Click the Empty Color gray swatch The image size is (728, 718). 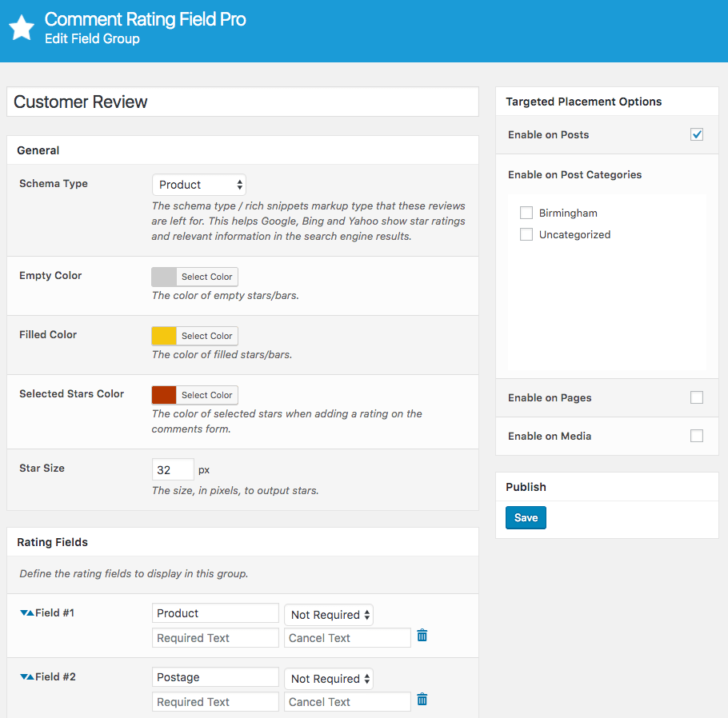164,277
